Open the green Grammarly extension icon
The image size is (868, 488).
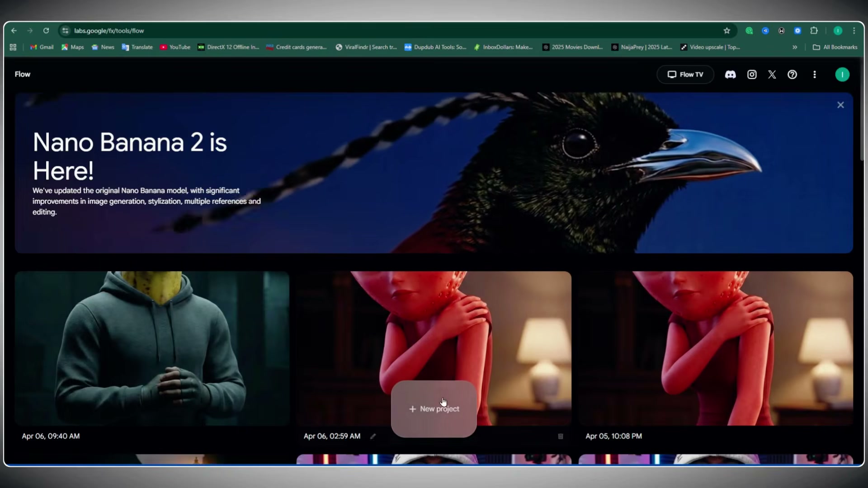point(749,31)
